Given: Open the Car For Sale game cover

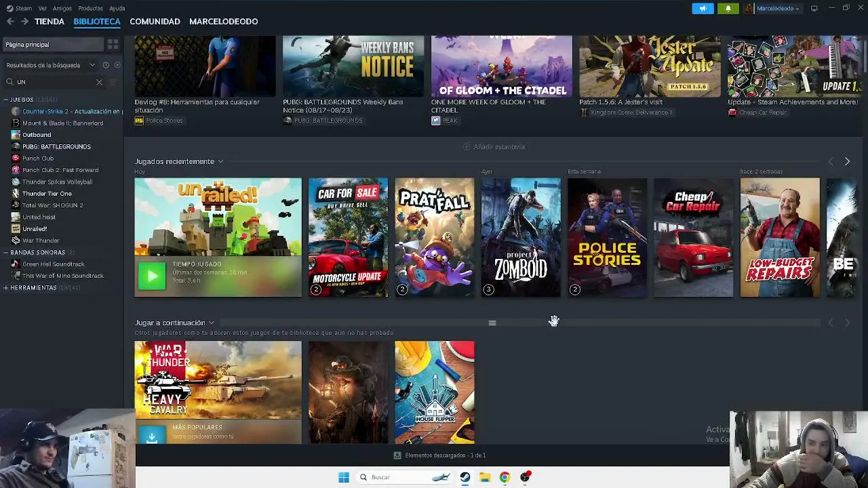Looking at the screenshot, I should [x=349, y=237].
